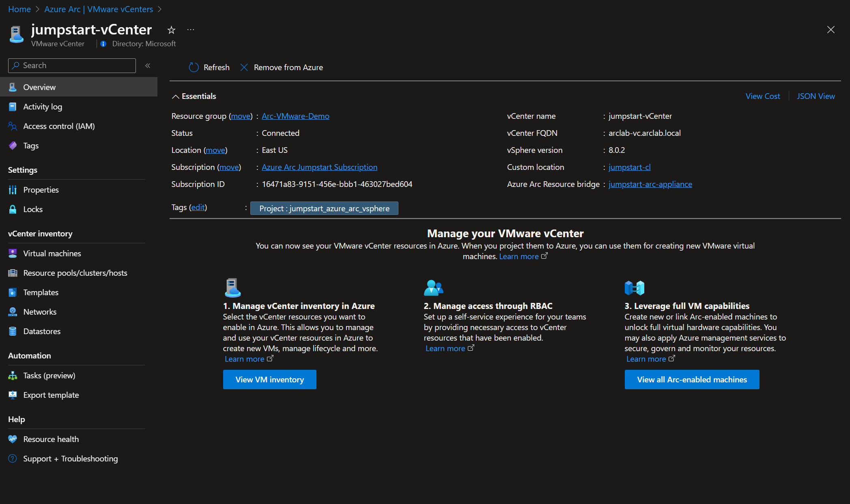Click Remove from Azure X icon
This screenshot has width=850, height=504.
tap(244, 67)
